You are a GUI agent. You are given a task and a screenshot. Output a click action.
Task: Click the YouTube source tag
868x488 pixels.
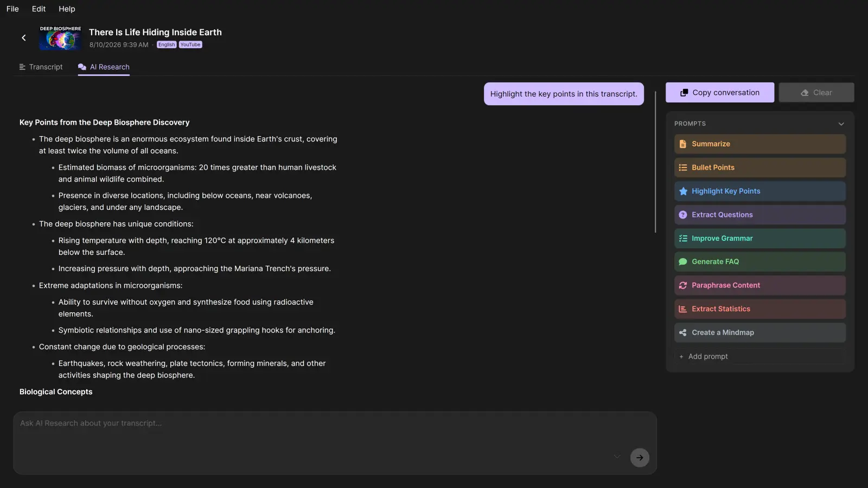[x=190, y=45]
